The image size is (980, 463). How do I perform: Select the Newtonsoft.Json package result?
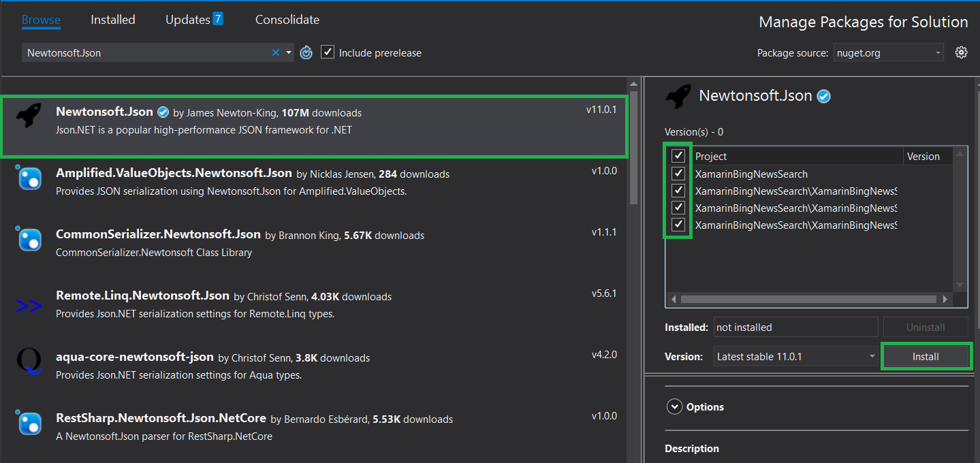tap(313, 126)
